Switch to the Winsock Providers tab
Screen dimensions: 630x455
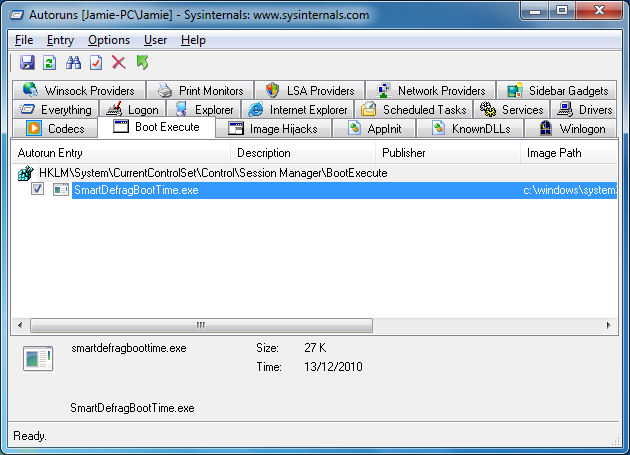[79, 90]
